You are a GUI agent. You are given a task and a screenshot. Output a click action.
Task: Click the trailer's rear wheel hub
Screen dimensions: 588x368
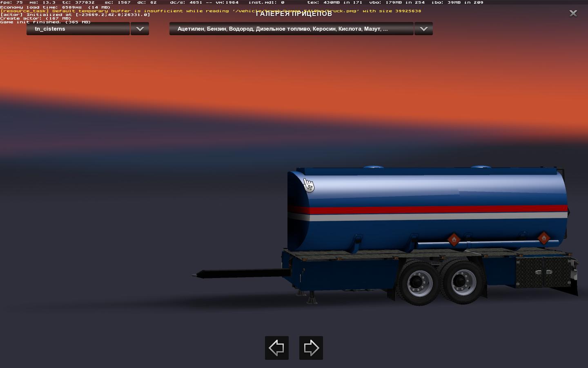click(x=463, y=281)
